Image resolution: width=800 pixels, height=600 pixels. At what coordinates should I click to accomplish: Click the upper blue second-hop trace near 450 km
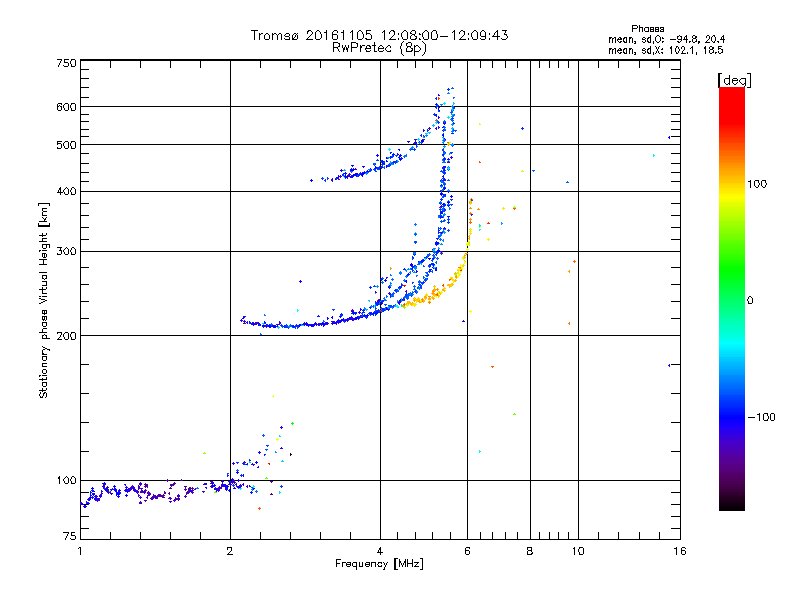click(379, 165)
